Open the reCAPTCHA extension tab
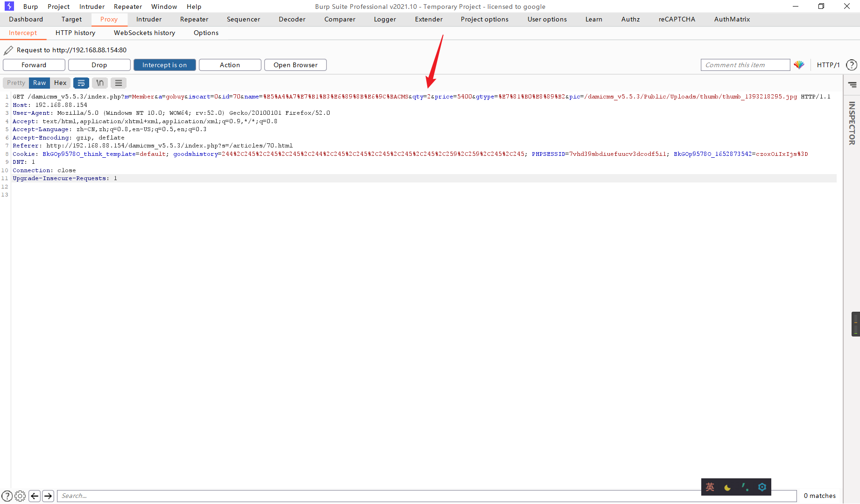 pos(677,19)
